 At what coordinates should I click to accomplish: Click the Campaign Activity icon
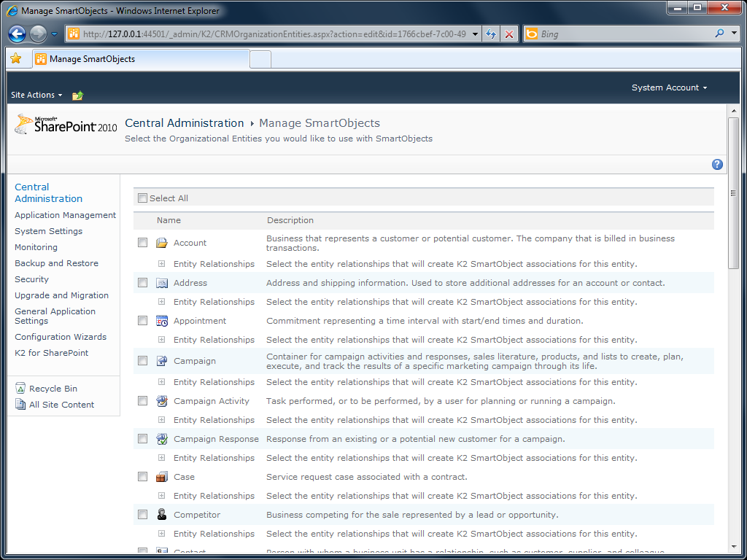(x=162, y=401)
